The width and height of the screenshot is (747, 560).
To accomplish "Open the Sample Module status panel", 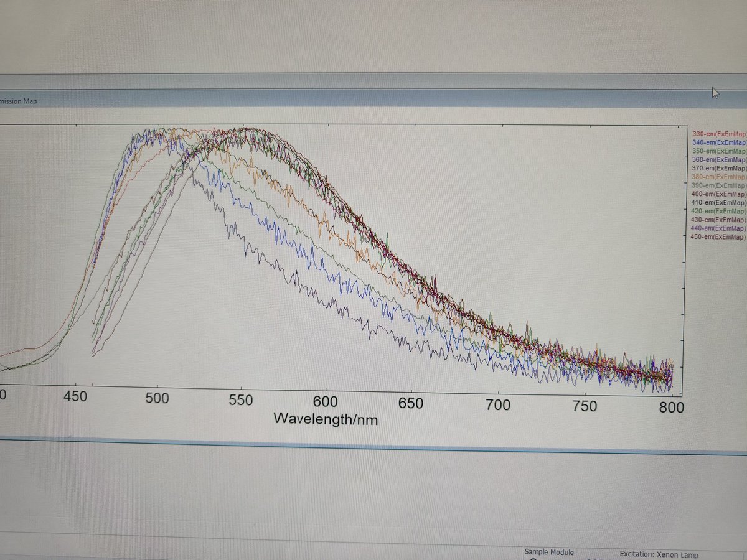I will [x=548, y=553].
